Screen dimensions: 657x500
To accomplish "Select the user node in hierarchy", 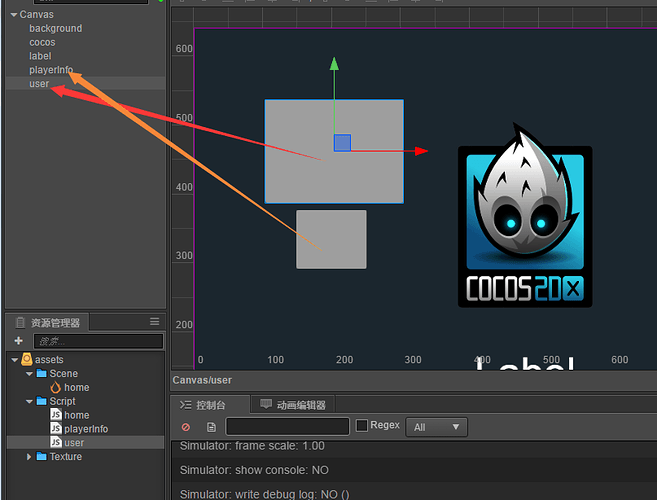I will tap(39, 84).
